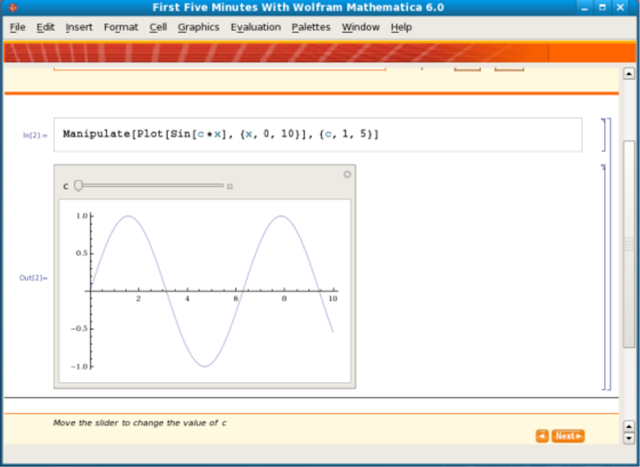This screenshot has width=640, height=467.
Task: Click the 'Move the slider' instruction text
Action: [x=140, y=423]
